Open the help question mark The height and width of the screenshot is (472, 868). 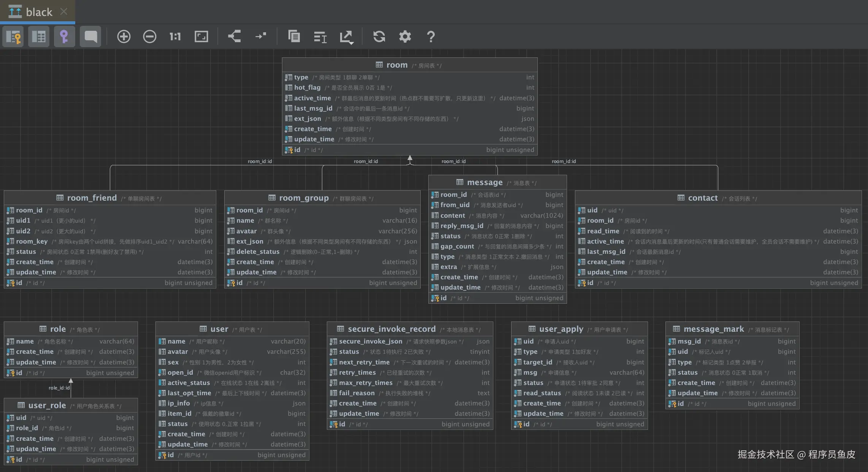pyautogui.click(x=431, y=37)
